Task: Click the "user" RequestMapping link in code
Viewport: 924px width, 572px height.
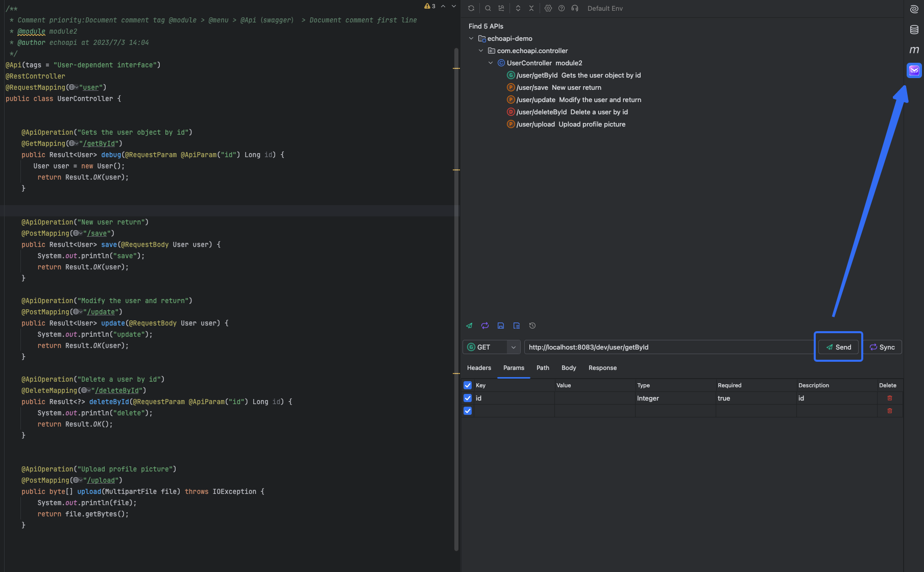Action: click(91, 87)
